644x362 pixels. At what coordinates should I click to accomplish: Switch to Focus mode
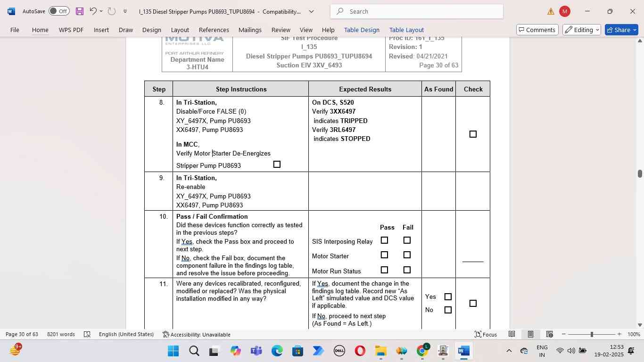(486, 334)
